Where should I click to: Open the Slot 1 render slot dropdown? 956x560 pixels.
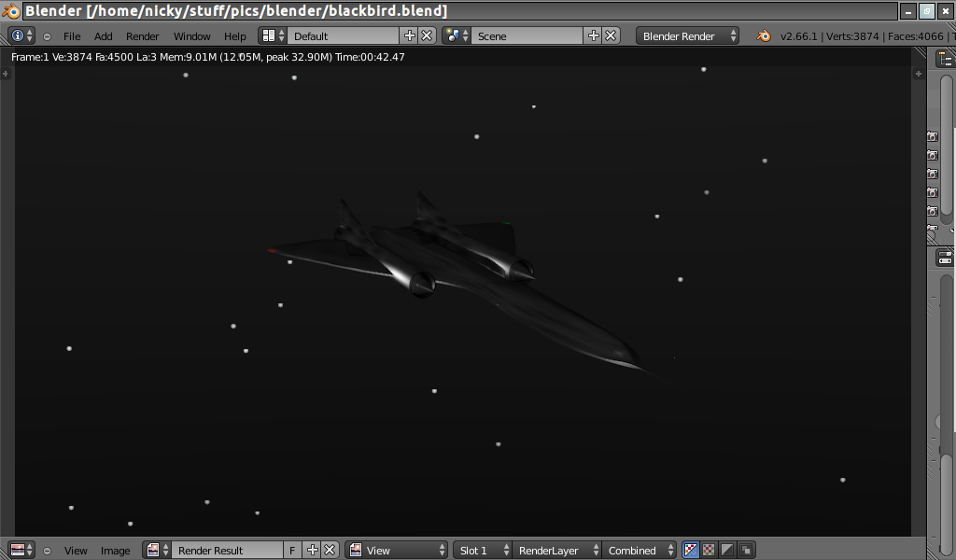[483, 551]
